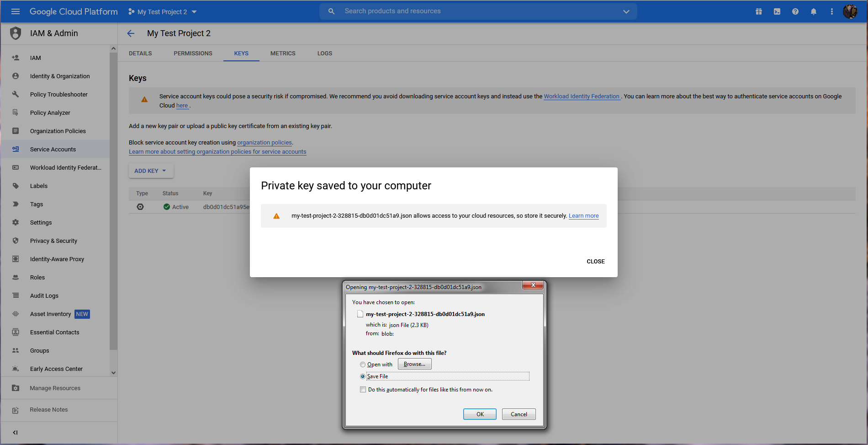
Task: Open the three-dot settings menu in header
Action: [x=831, y=11]
